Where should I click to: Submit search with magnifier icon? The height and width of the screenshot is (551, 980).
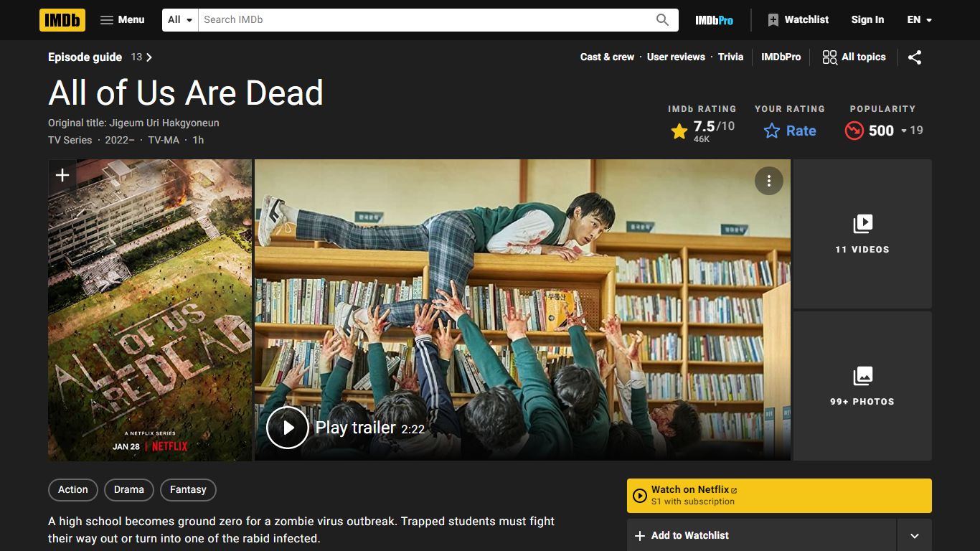click(663, 20)
